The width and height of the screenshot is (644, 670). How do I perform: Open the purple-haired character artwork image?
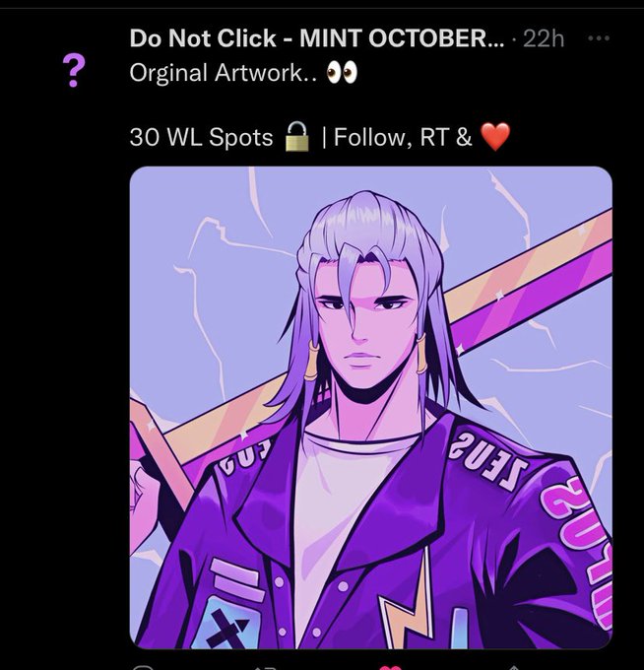(x=370, y=407)
